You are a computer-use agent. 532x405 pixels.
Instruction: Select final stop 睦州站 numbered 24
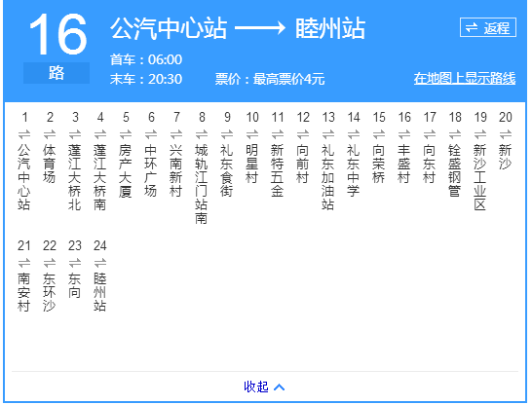[100, 292]
